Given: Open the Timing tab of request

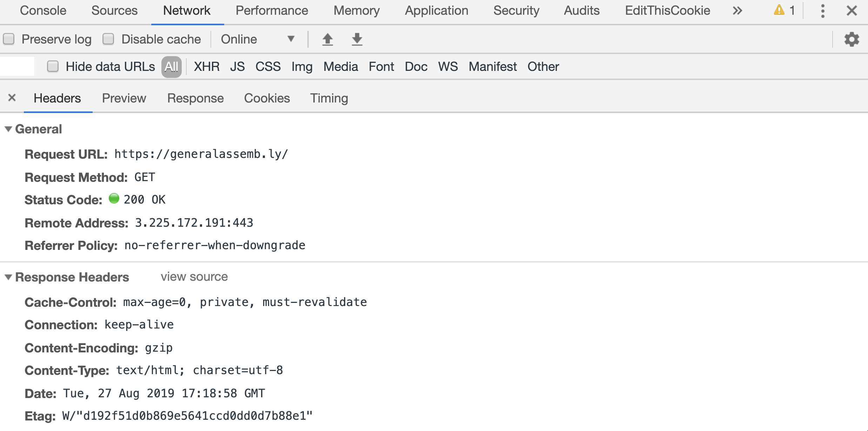Looking at the screenshot, I should pyautogui.click(x=329, y=98).
